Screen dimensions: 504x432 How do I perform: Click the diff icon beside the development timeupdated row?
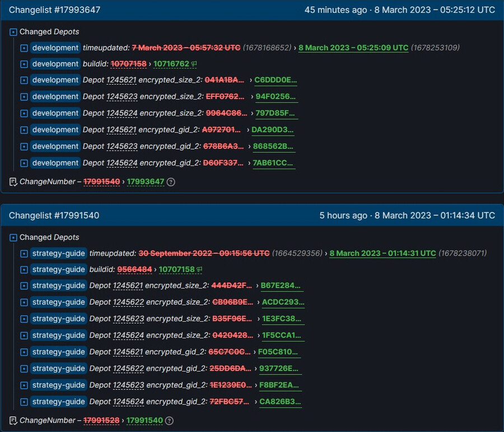point(23,48)
